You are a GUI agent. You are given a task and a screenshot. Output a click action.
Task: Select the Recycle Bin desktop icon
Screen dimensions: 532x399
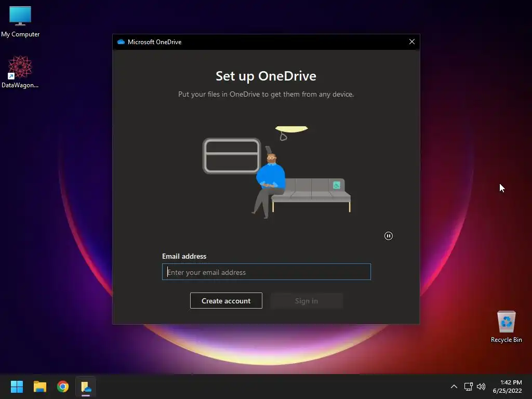coord(506,326)
